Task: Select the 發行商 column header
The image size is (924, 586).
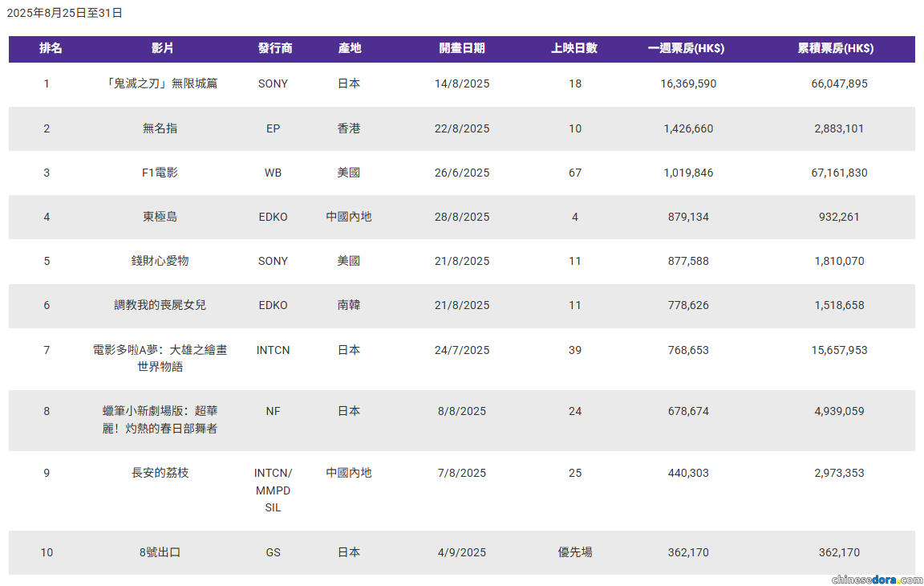Action: pos(274,48)
